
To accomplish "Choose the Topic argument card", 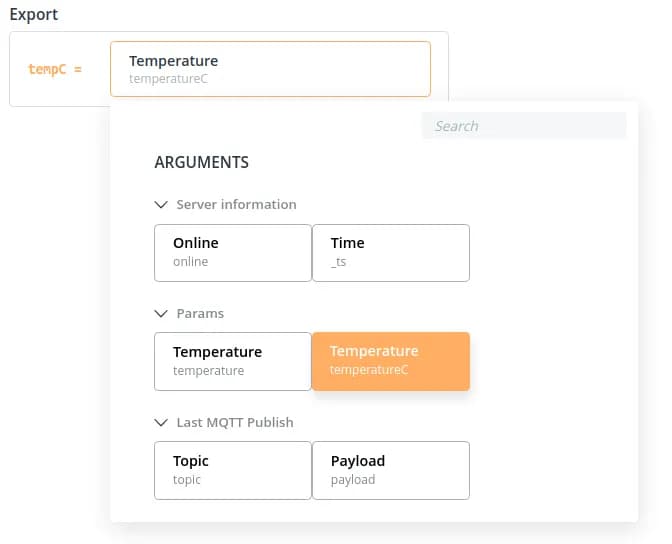I will tap(233, 470).
